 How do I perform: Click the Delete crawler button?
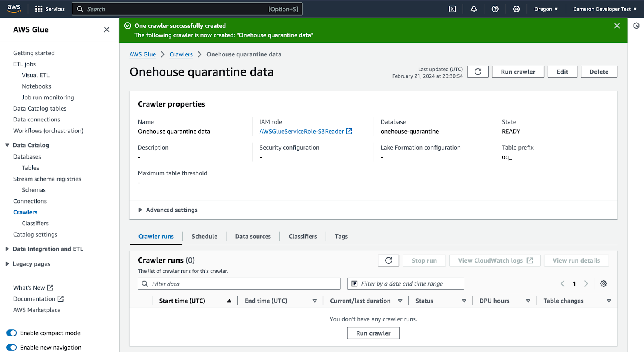(599, 72)
